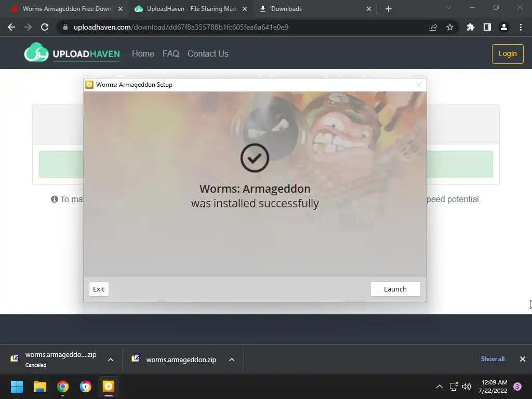
Task: Click the Login button
Action: [x=508, y=54]
